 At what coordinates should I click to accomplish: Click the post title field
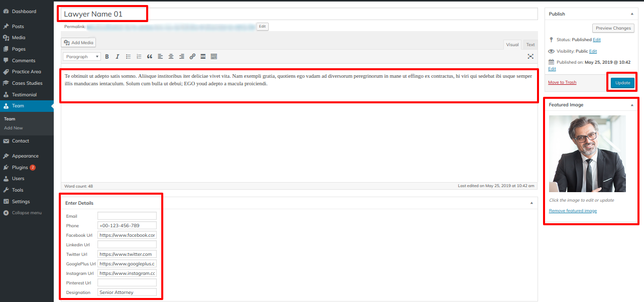(299, 14)
